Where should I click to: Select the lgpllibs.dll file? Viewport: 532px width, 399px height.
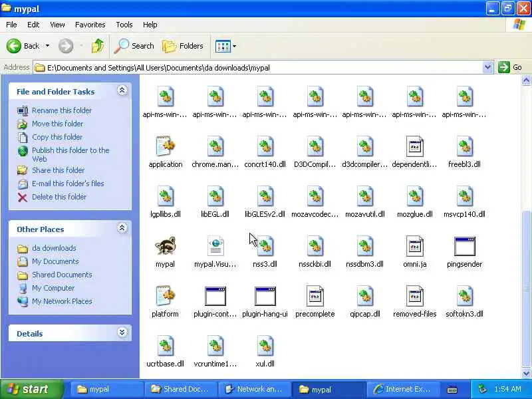[165, 196]
